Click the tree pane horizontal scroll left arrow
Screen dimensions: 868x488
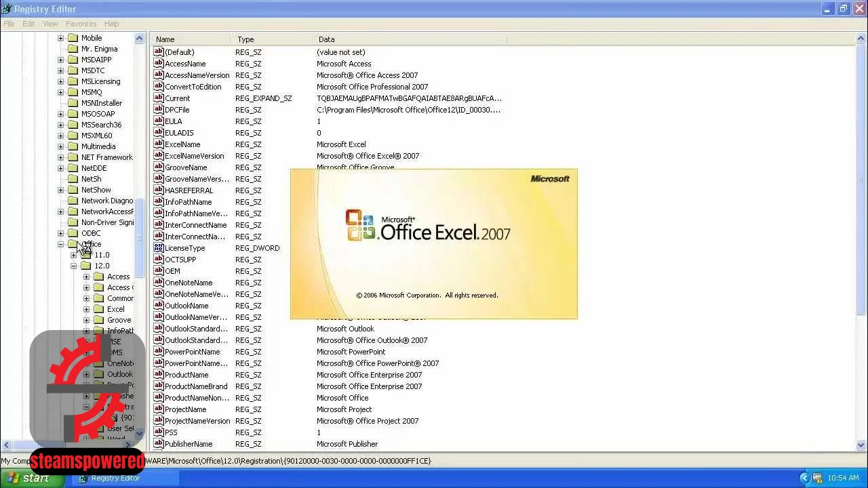[x=5, y=445]
